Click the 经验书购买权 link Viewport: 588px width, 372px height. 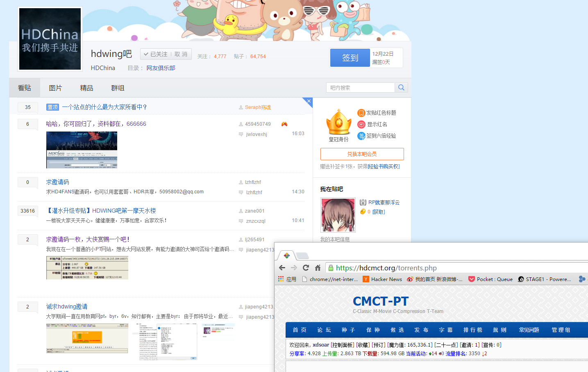(384, 166)
